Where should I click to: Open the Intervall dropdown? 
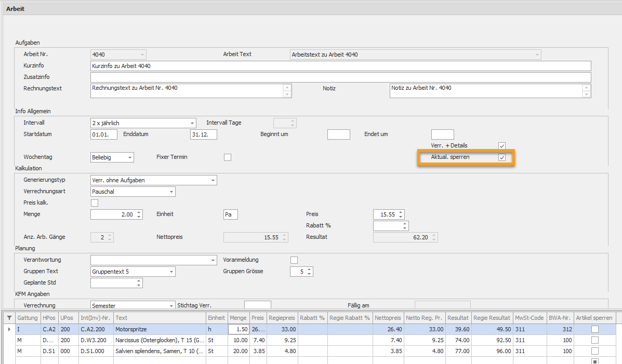tap(192, 123)
